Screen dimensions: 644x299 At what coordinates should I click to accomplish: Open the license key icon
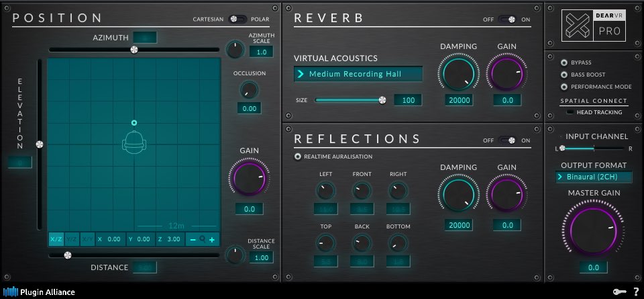[619, 292]
